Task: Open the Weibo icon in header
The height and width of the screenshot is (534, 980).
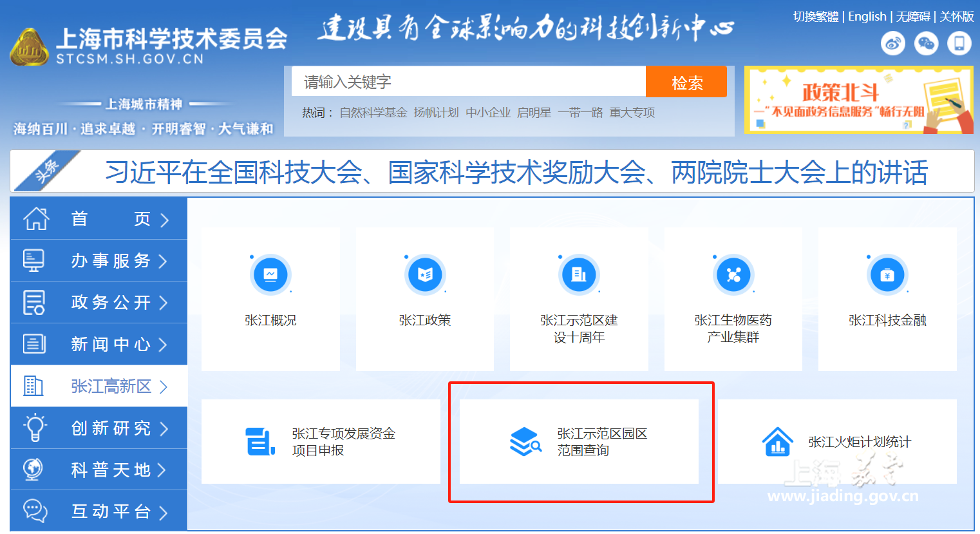Action: 892,43
